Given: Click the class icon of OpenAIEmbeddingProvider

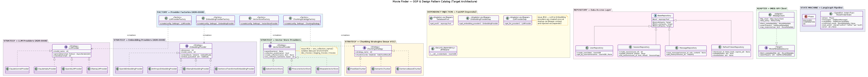Looking at the screenshot, I should (x=117, y=69).
